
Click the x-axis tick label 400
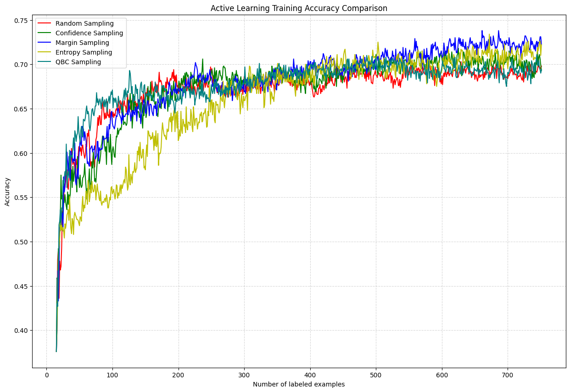pyautogui.click(x=310, y=375)
